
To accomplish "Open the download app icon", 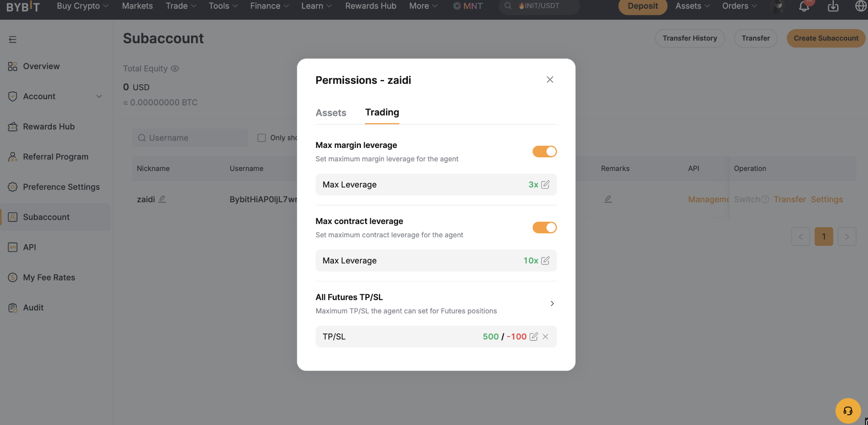I will pos(833,6).
